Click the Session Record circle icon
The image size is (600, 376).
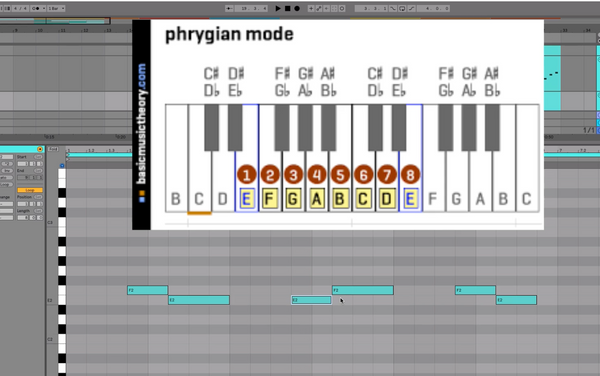tap(342, 8)
